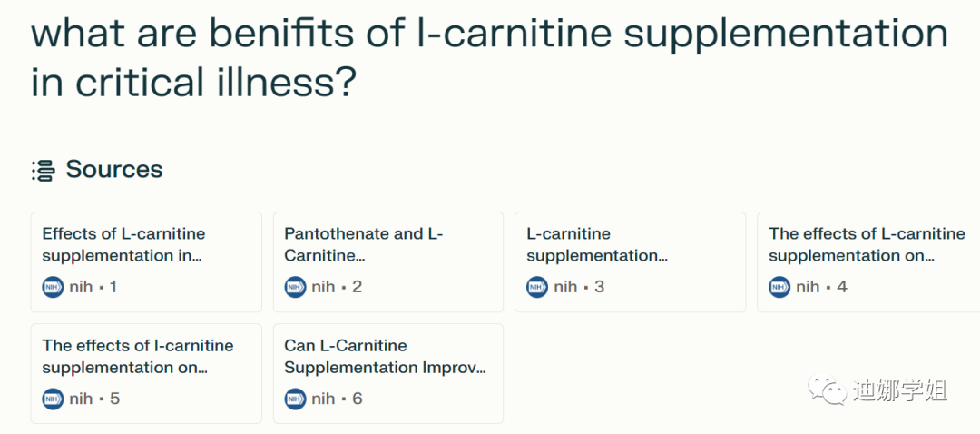Click the Sources heading
Viewport: 980px width, 434px height.
pyautogui.click(x=114, y=170)
